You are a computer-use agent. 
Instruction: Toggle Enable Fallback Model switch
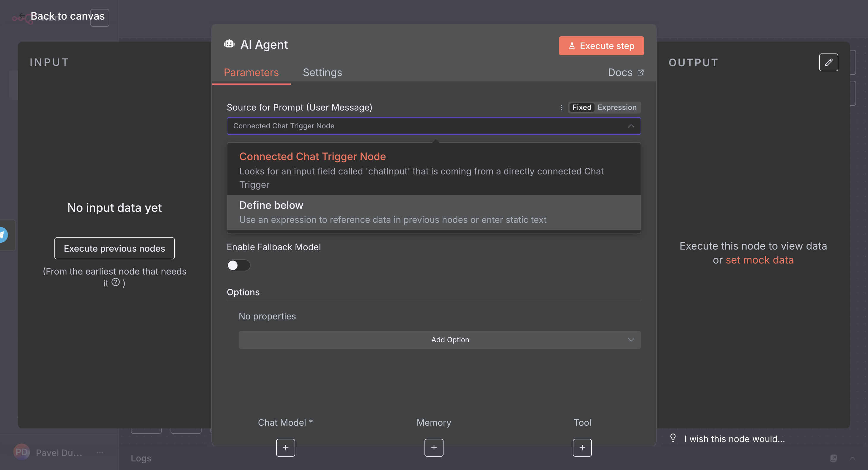[x=238, y=265]
